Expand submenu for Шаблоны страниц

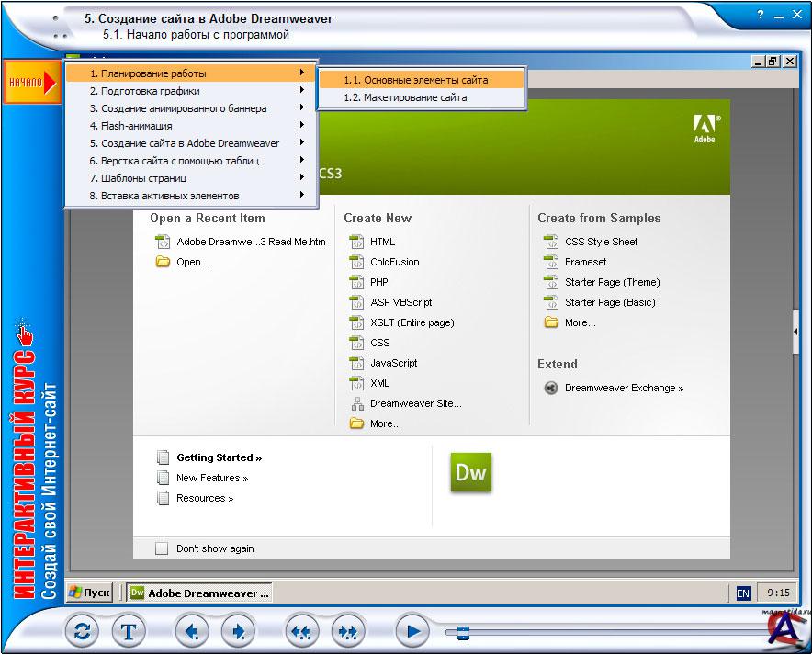click(x=301, y=178)
